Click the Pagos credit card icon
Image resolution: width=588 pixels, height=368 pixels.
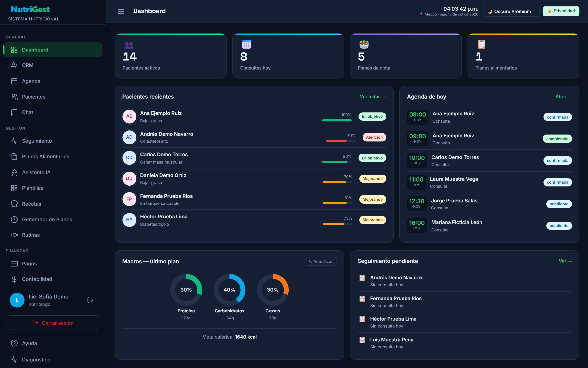pyautogui.click(x=14, y=264)
